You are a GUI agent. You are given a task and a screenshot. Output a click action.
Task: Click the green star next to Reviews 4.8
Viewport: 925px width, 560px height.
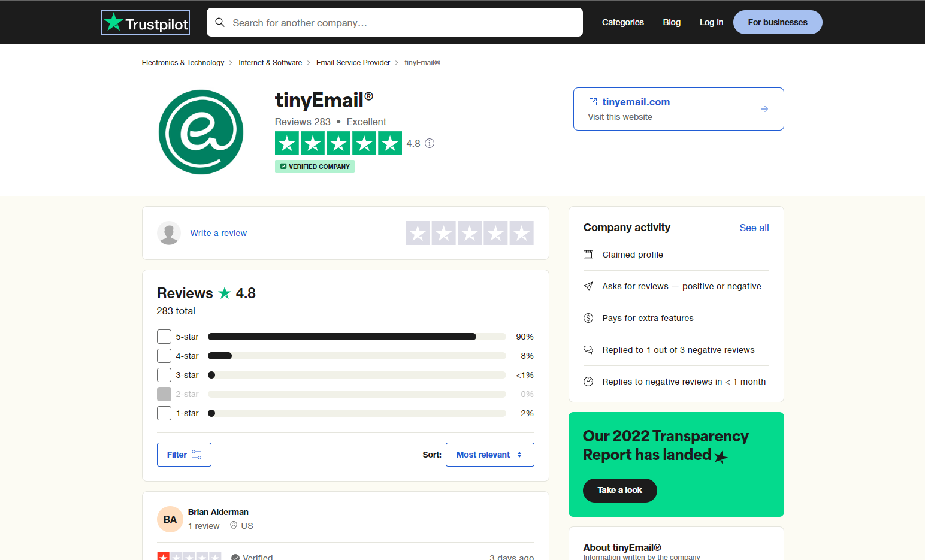225,293
